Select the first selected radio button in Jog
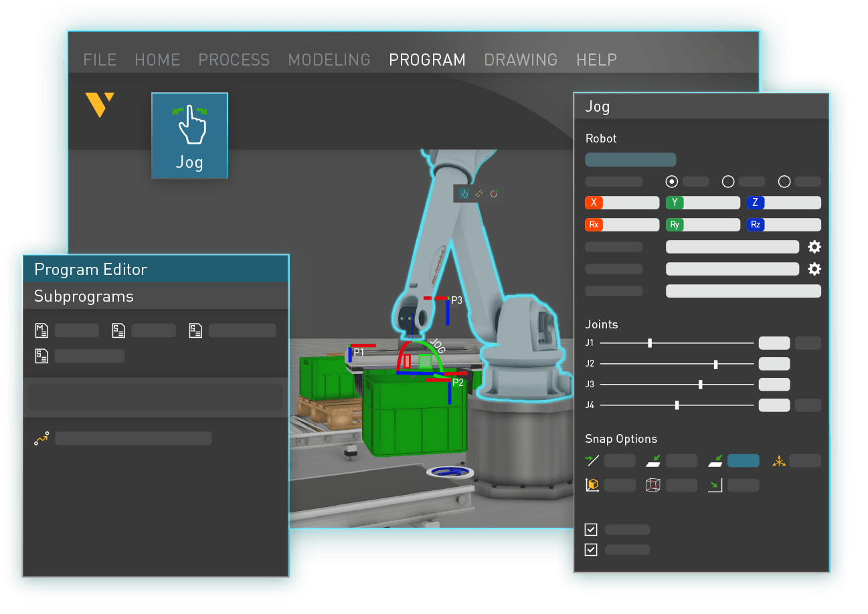The width and height of the screenshot is (868, 614). [x=672, y=181]
